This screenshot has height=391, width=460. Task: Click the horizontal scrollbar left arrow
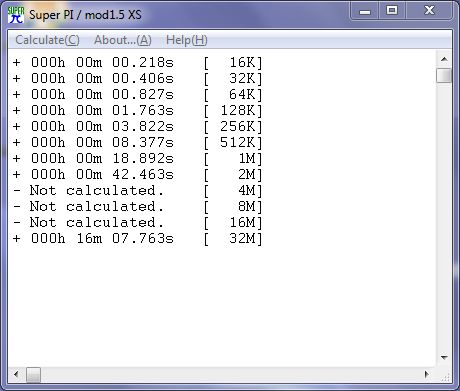16,374
